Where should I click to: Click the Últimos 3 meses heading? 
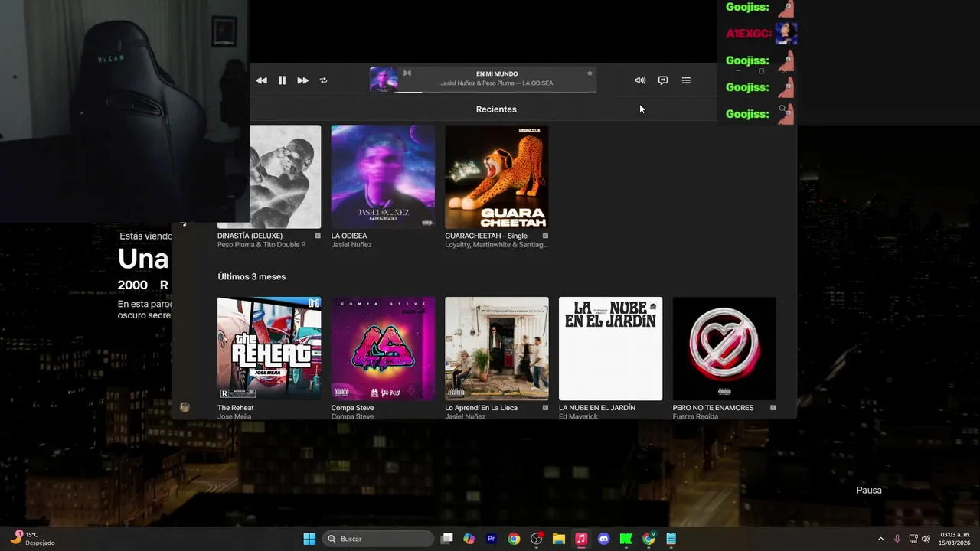tap(252, 277)
